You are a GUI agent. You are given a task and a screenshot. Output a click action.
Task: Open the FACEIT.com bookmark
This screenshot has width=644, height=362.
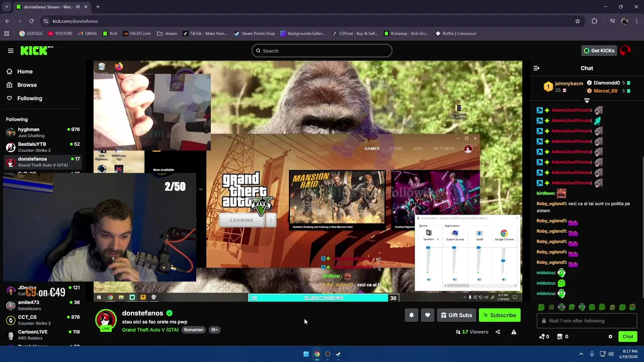(137, 34)
